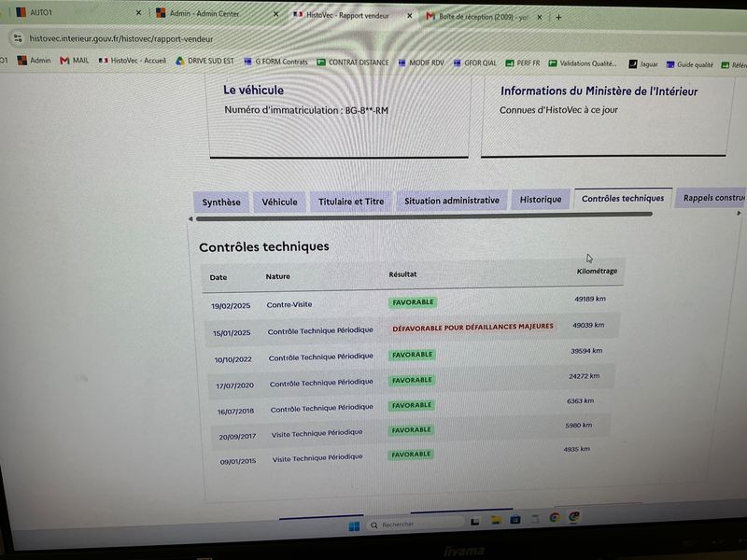Select the Situation administrative tab
Image resolution: width=747 pixels, height=560 pixels.
point(452,201)
